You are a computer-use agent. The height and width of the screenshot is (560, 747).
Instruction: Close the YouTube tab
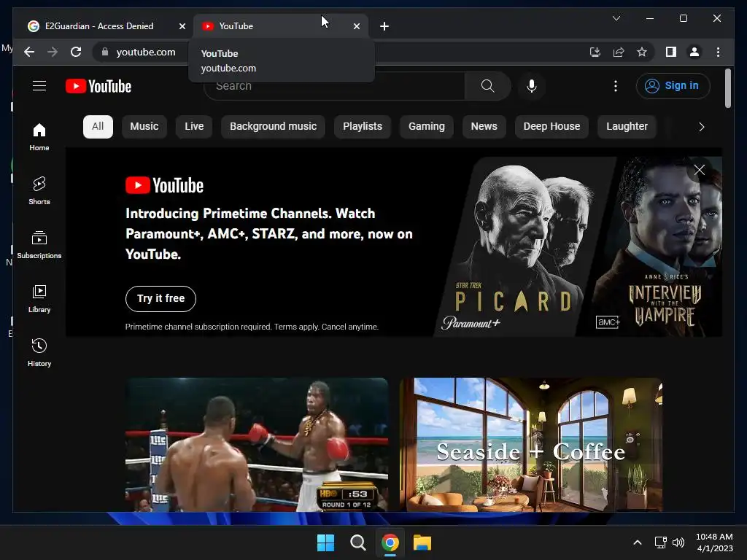(x=356, y=26)
